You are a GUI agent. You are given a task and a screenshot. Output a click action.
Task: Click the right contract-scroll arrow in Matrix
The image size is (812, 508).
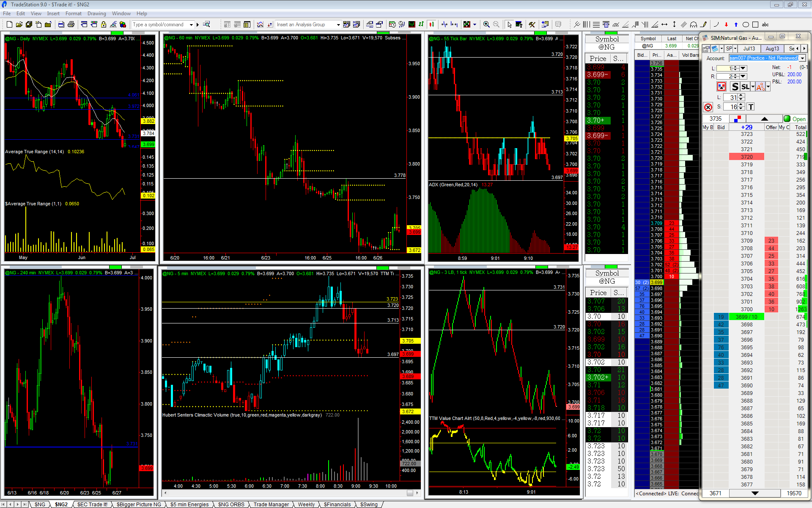tap(804, 49)
